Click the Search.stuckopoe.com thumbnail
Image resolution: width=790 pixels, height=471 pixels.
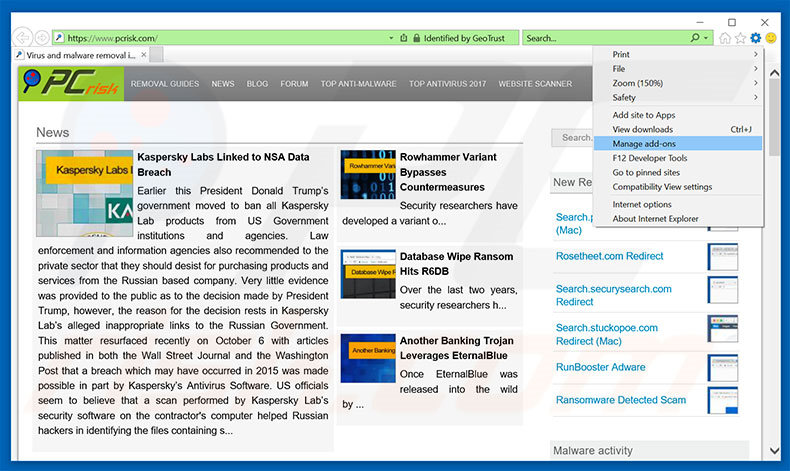pos(722,328)
